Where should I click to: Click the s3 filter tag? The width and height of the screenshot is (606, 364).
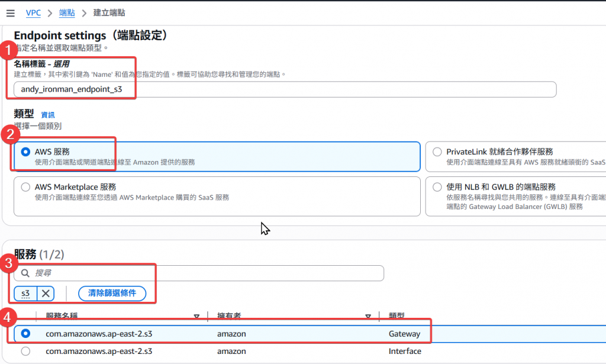pyautogui.click(x=25, y=294)
